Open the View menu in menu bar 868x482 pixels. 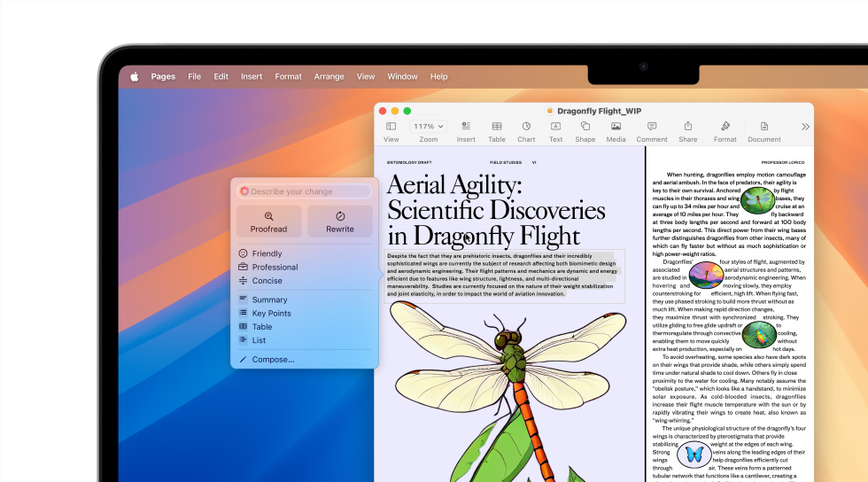365,76
